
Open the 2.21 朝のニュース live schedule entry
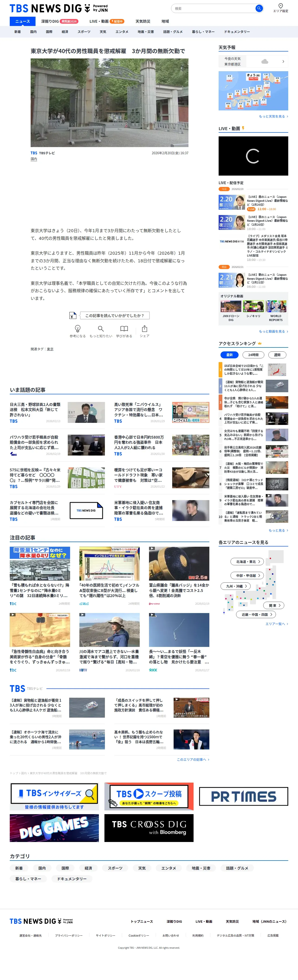253,280
